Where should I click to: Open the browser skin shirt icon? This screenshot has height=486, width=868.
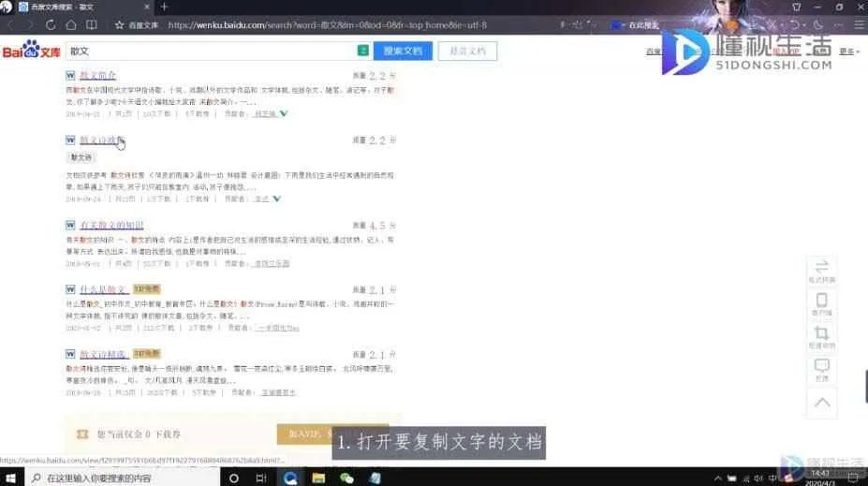pyautogui.click(x=796, y=7)
